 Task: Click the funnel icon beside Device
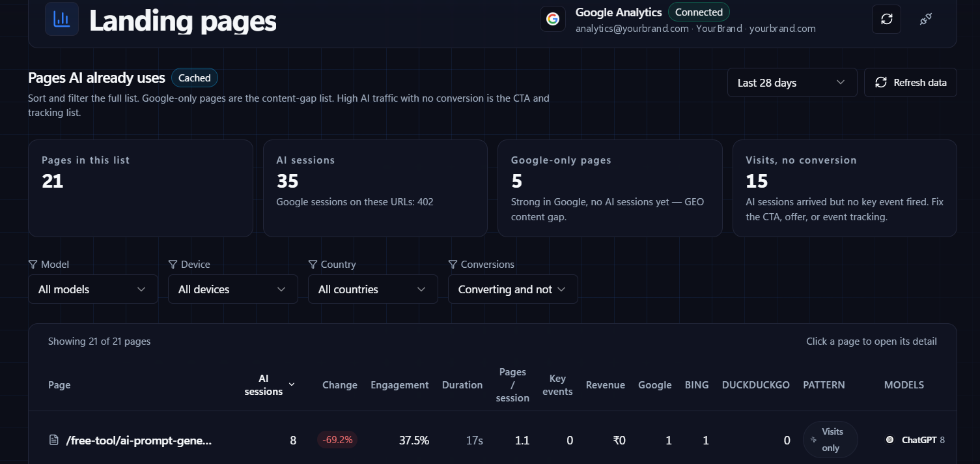point(173,265)
